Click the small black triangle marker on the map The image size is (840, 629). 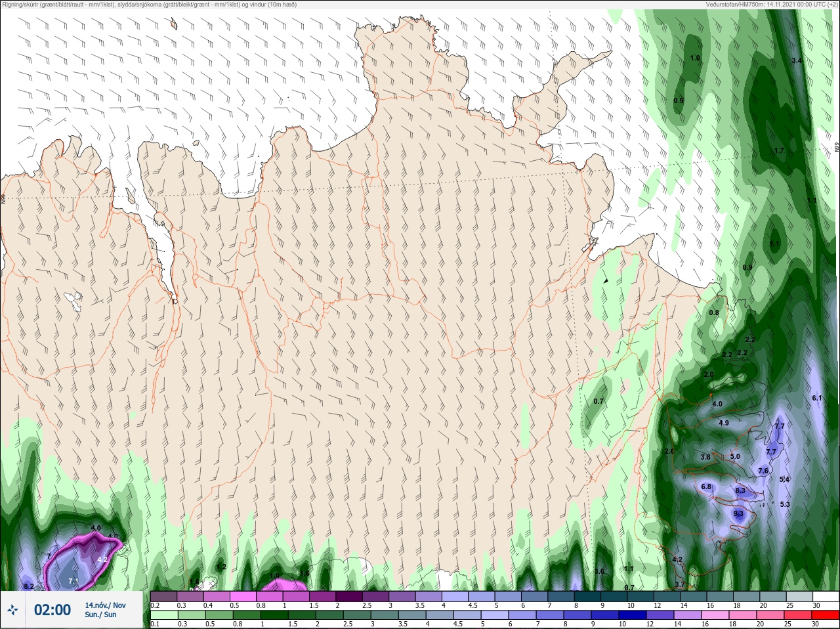click(606, 280)
